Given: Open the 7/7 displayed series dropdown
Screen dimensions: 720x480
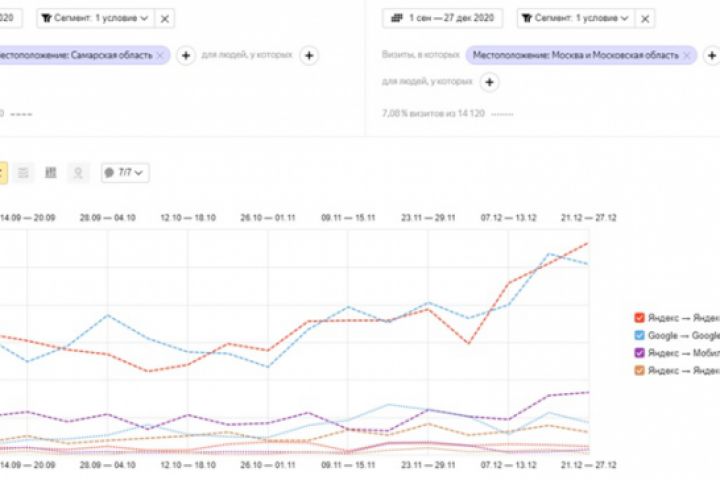Looking at the screenshot, I should click(x=125, y=173).
